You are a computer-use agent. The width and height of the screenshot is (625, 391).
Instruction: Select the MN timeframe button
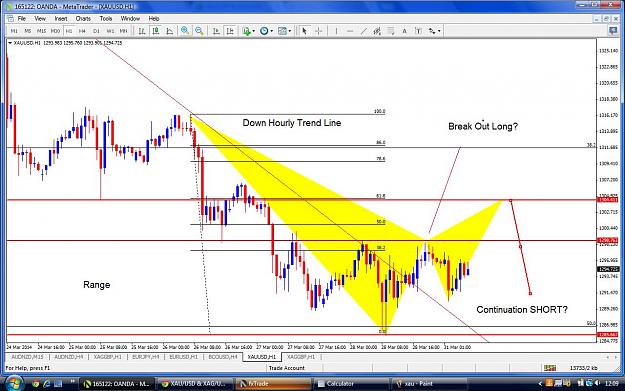pyautogui.click(x=124, y=31)
